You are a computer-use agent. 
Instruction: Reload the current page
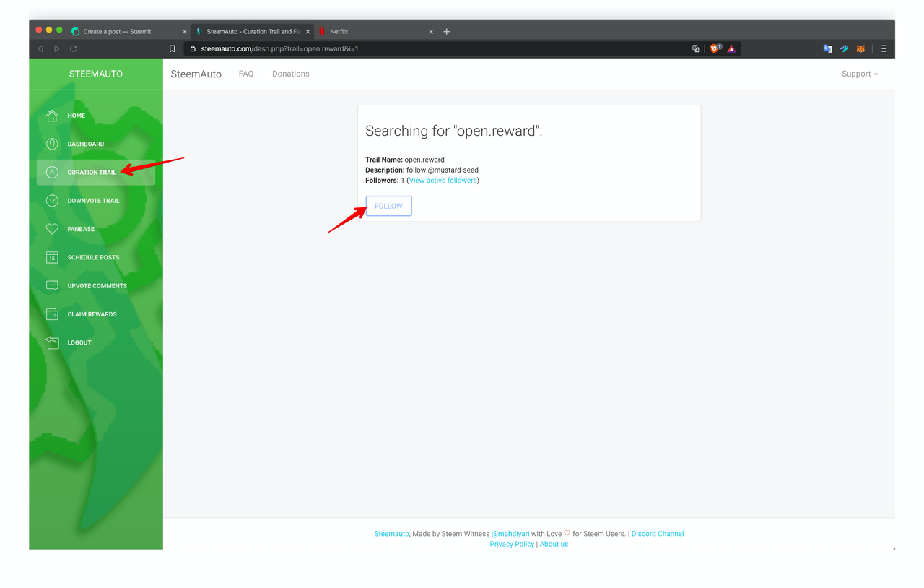(x=74, y=48)
